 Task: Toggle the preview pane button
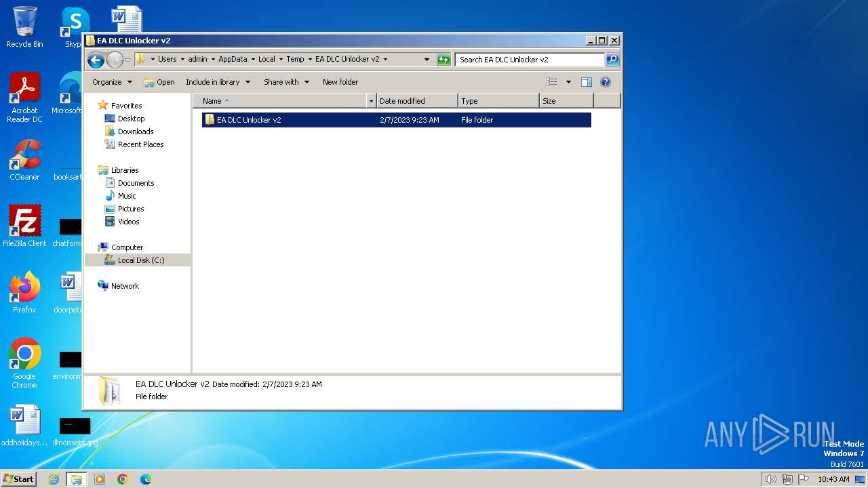587,82
